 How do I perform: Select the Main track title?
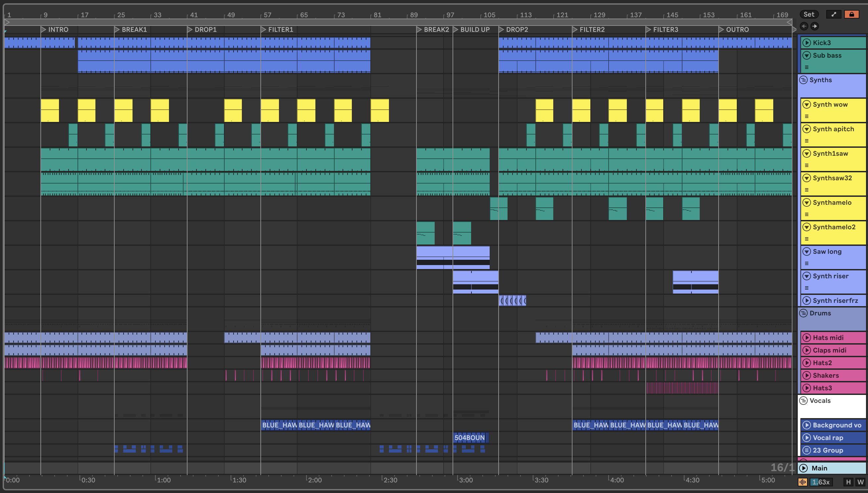pos(819,468)
